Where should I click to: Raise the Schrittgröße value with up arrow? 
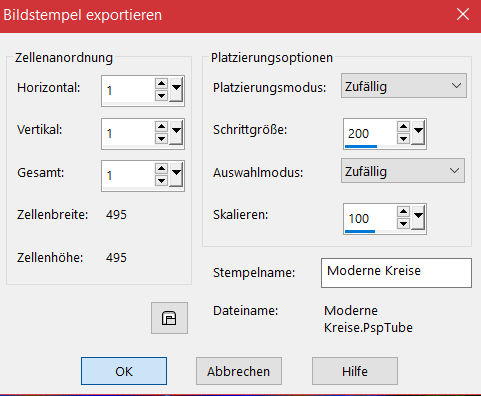point(403,126)
